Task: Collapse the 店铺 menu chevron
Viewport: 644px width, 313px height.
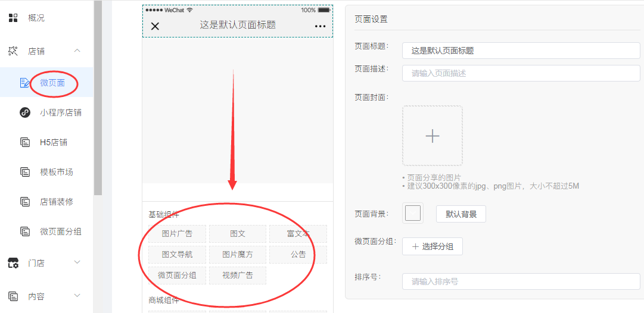Action: (x=77, y=51)
